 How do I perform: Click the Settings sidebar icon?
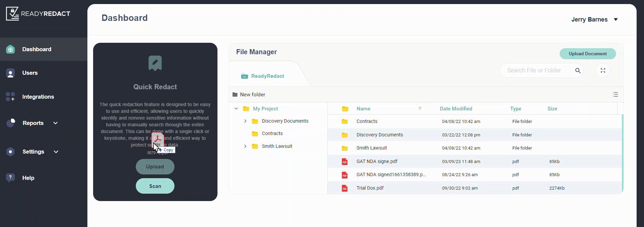pyautogui.click(x=10, y=152)
